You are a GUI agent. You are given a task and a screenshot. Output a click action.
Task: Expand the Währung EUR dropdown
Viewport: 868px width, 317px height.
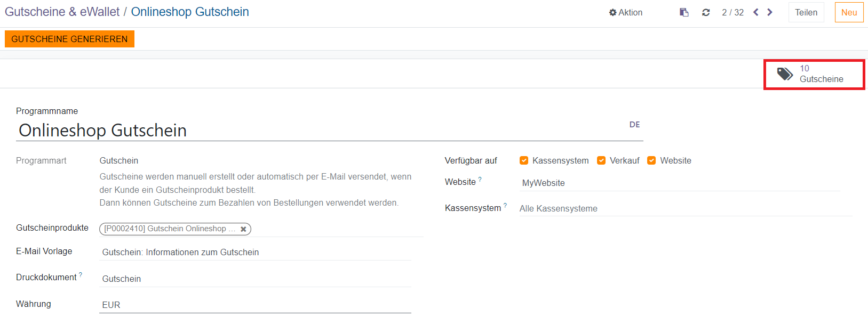[255, 305]
